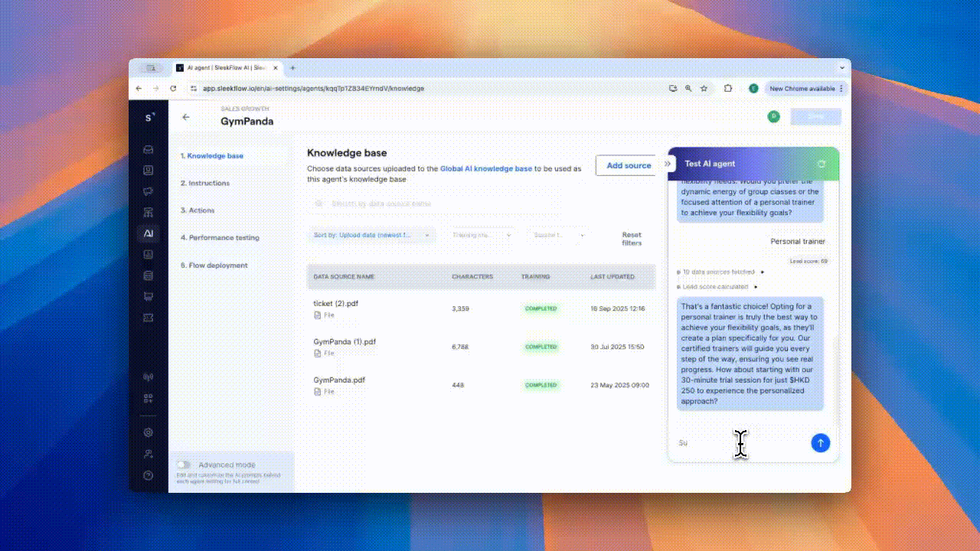Open the Channels icon near the sidebar bottom
Viewport: 980px width, 551px height.
pyautogui.click(x=148, y=377)
